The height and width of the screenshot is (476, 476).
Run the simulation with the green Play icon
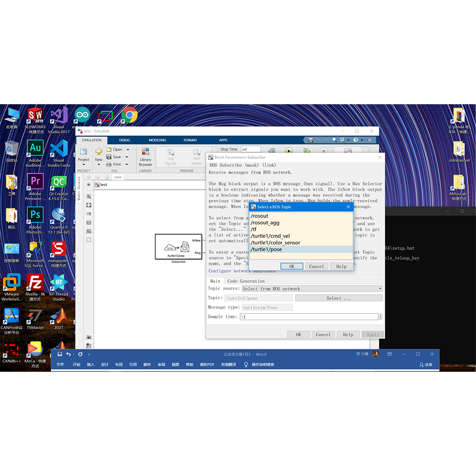[289, 151]
